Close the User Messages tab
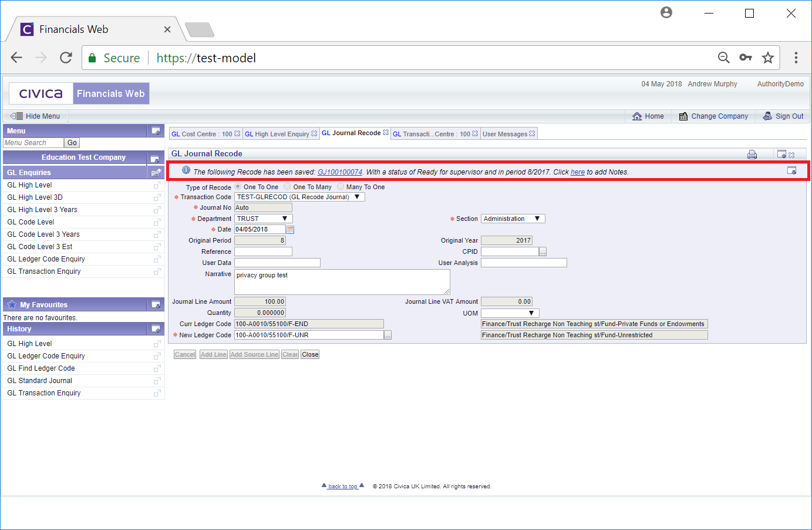Viewport: 812px width, 530px height. coord(532,133)
